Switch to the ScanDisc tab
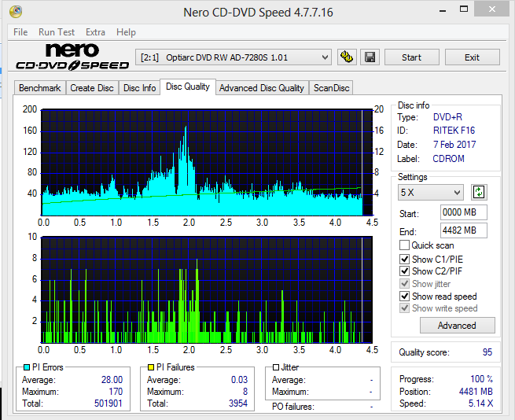Screen dimensions: 515x420 click(x=331, y=88)
